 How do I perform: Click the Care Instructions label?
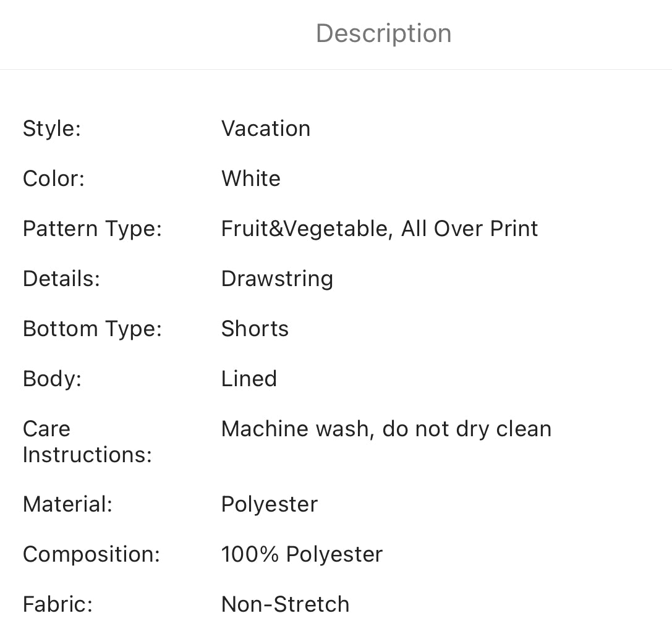87,442
